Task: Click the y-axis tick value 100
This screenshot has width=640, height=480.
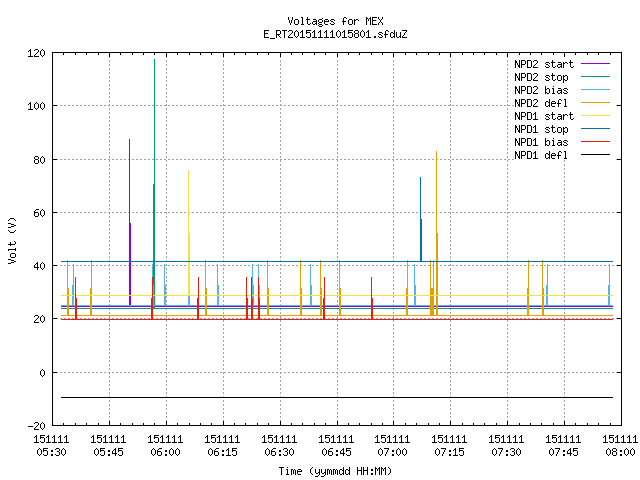Action: point(36,106)
